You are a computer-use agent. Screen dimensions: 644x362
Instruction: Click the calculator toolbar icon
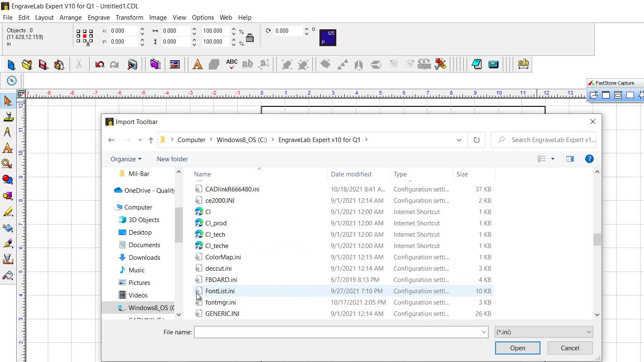493,65
